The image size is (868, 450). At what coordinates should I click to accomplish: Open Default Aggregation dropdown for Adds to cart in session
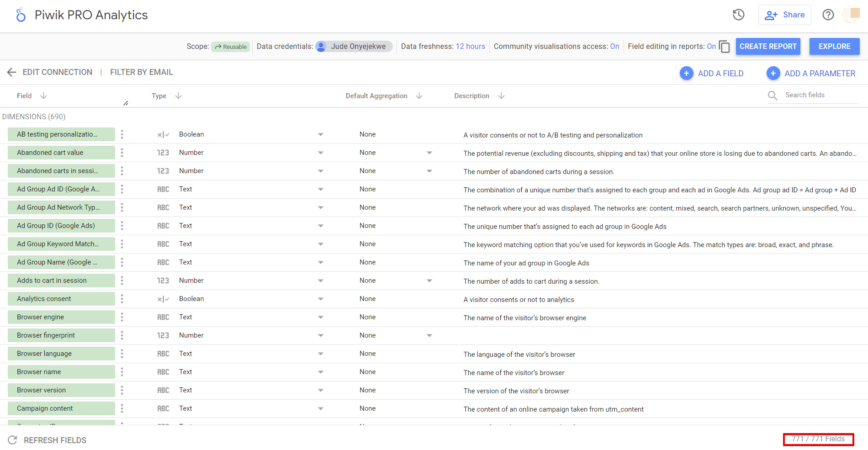(429, 281)
